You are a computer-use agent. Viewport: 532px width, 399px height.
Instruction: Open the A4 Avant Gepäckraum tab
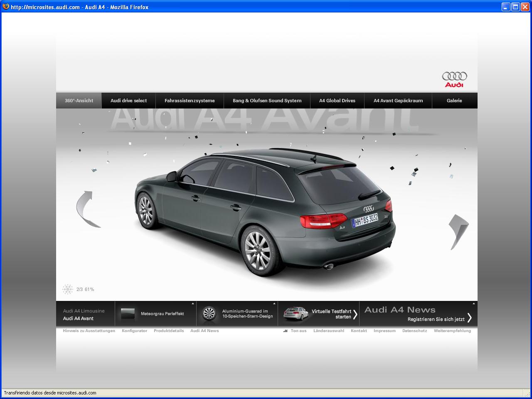398,101
